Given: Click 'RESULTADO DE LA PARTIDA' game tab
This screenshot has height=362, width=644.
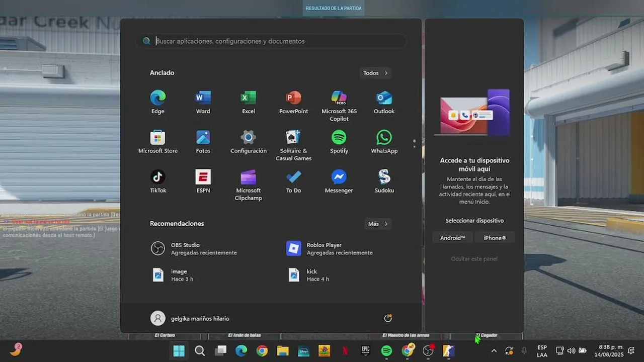Looking at the screenshot, I should click(334, 8).
